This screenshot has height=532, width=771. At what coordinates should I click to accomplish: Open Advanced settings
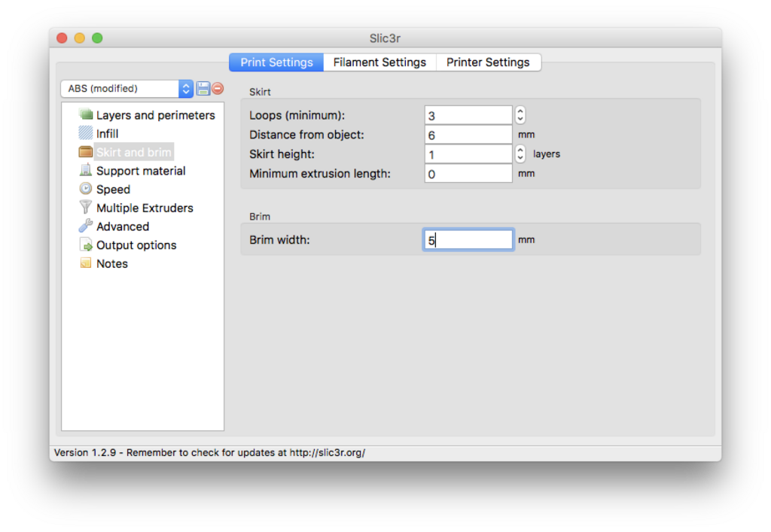[x=123, y=226]
